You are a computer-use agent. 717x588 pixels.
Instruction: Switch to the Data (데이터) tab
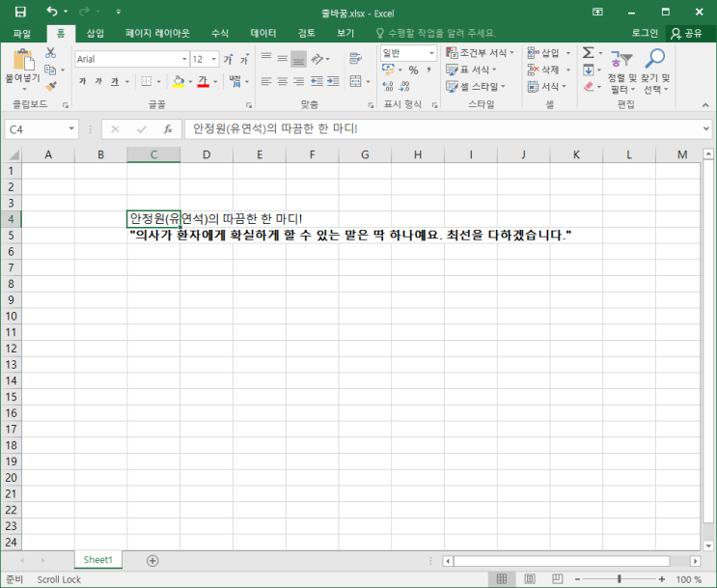263,33
